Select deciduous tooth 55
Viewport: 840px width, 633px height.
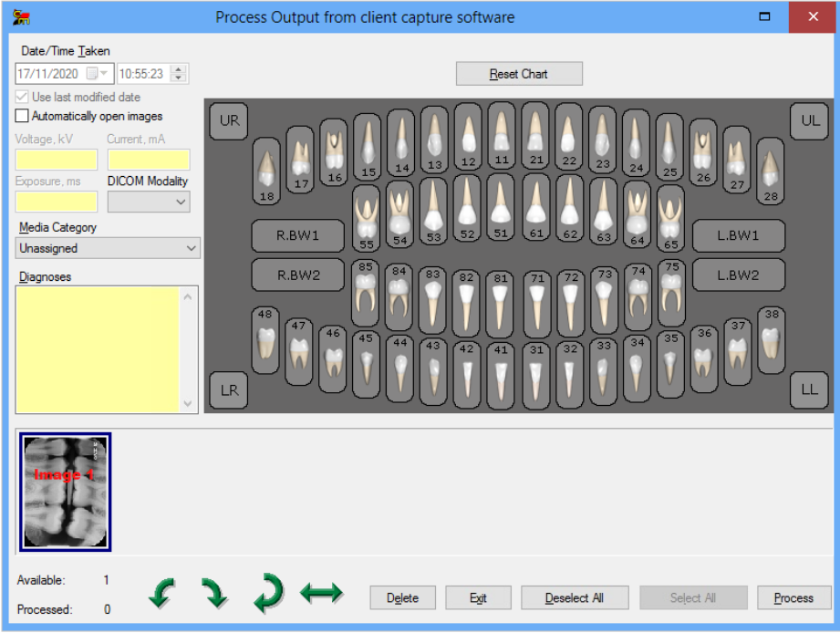coord(367,219)
